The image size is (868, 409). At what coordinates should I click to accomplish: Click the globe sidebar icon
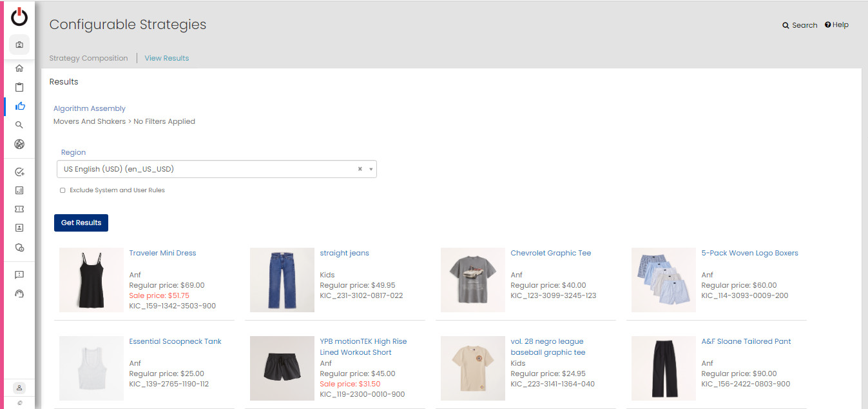[19, 144]
